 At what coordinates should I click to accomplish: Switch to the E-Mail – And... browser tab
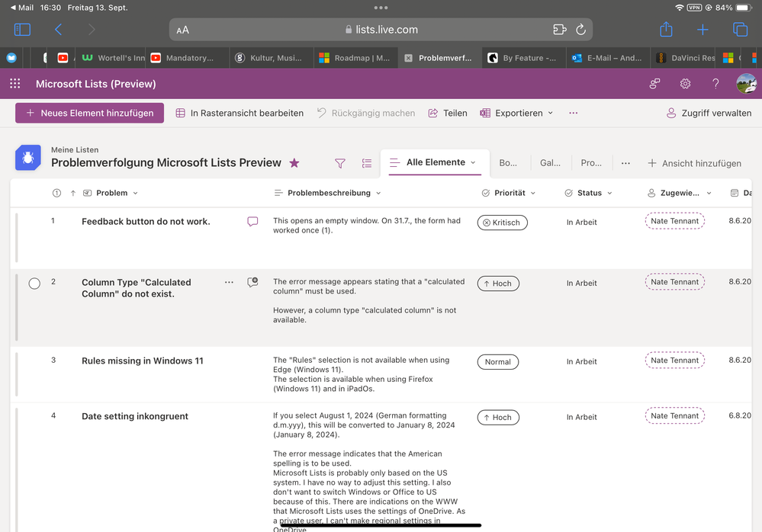pos(607,58)
